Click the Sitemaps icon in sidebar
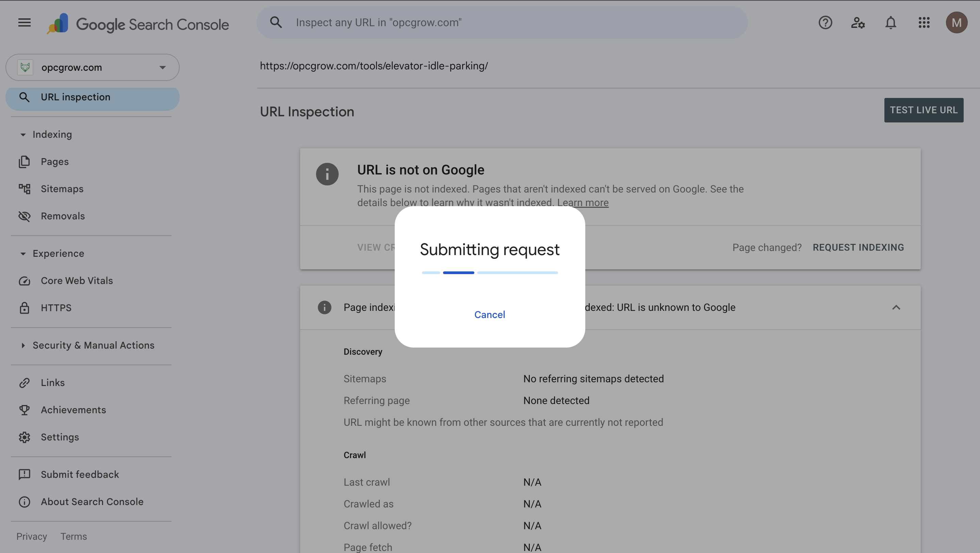Image resolution: width=980 pixels, height=553 pixels. [x=24, y=189]
